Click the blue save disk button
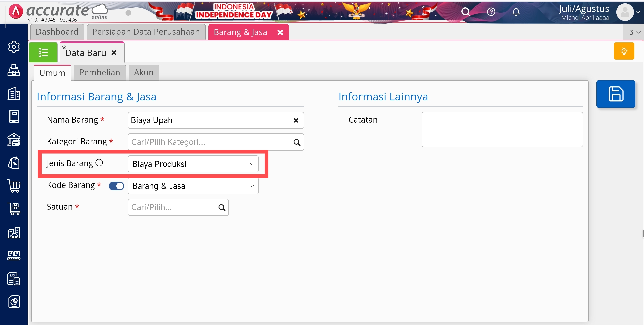644x325 pixels. (616, 94)
